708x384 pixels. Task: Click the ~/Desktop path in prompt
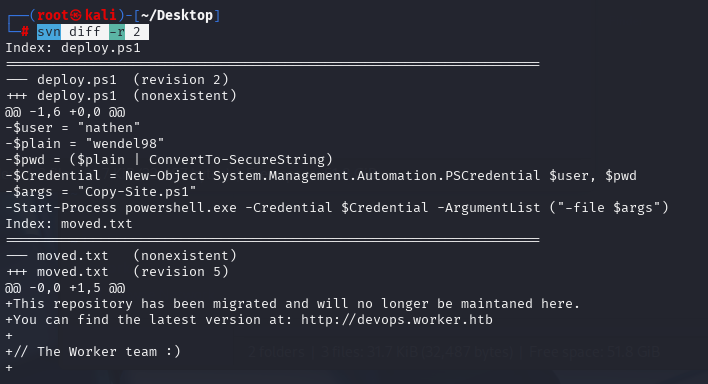tap(177, 16)
